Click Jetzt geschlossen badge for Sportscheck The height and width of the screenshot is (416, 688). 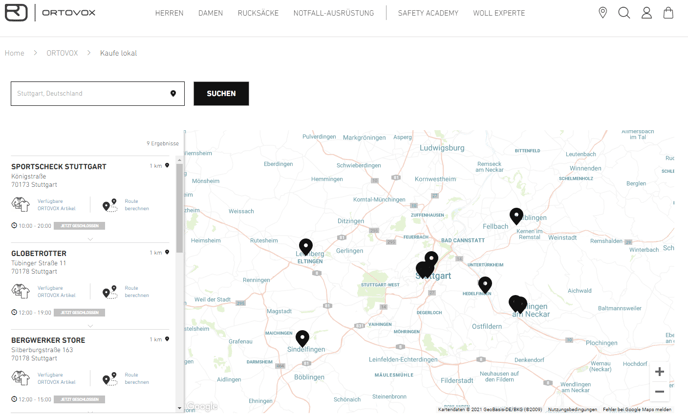coord(79,226)
